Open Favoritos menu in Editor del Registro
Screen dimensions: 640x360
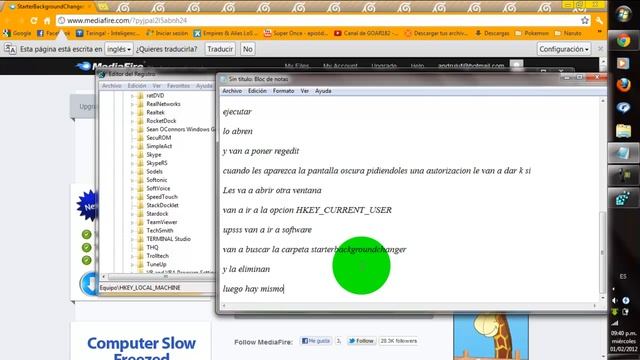[178, 86]
